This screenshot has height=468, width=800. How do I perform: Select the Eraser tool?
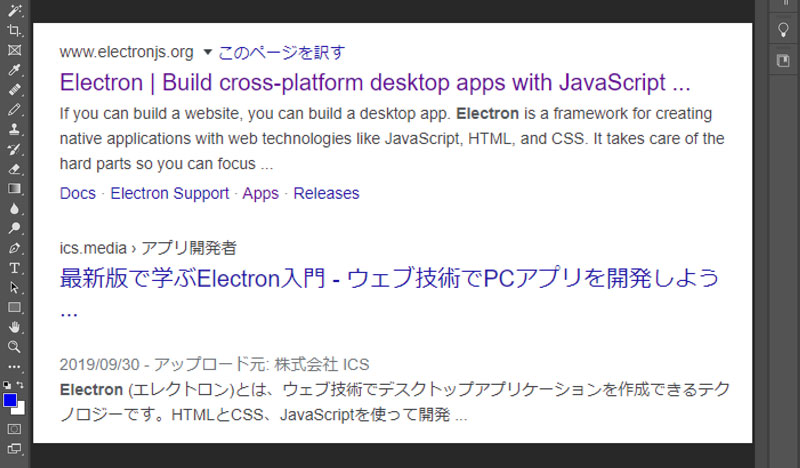(x=14, y=169)
